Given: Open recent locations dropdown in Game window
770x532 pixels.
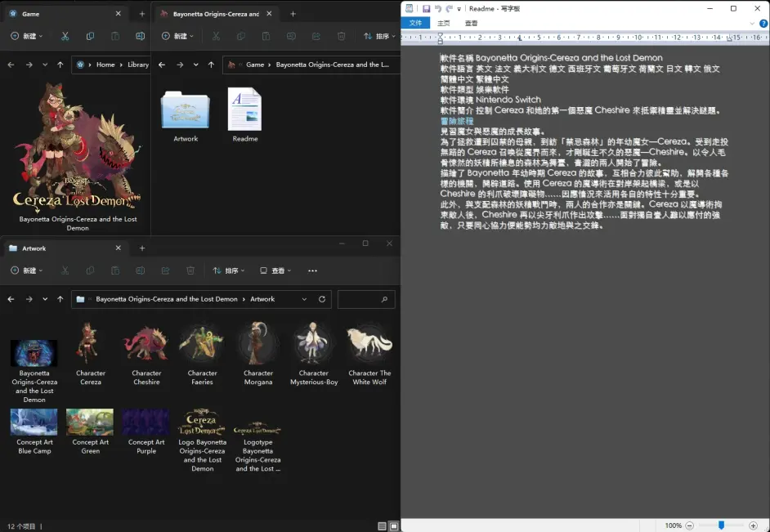Looking at the screenshot, I should pyautogui.click(x=45, y=65).
